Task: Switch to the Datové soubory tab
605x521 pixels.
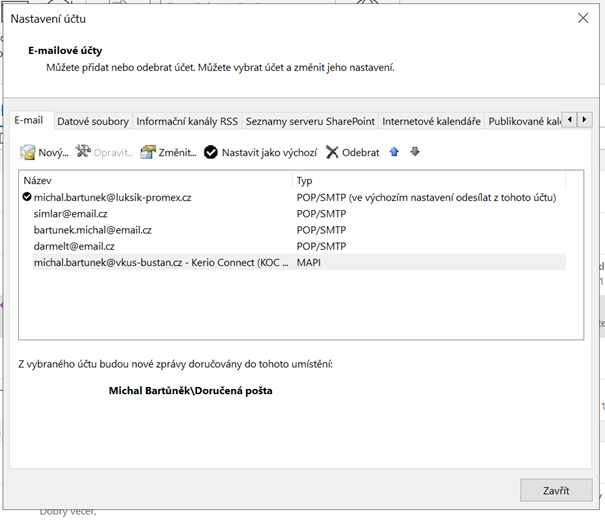Action: (x=93, y=121)
